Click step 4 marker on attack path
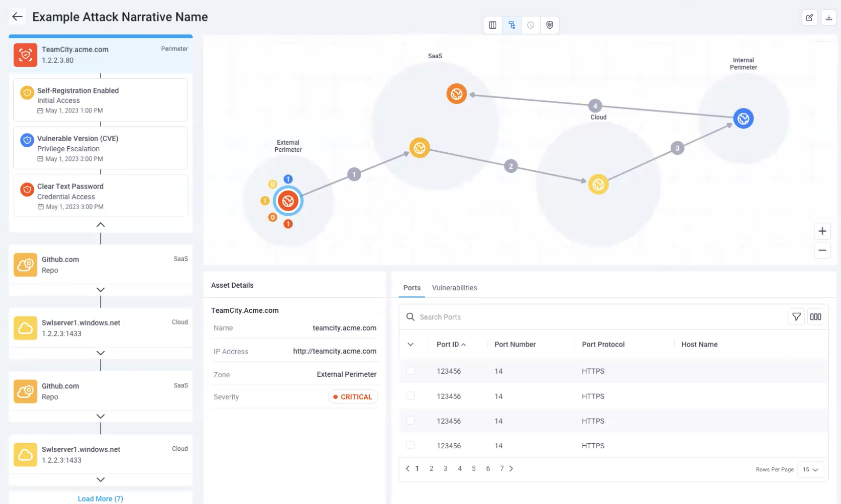The width and height of the screenshot is (841, 504). pos(595,106)
